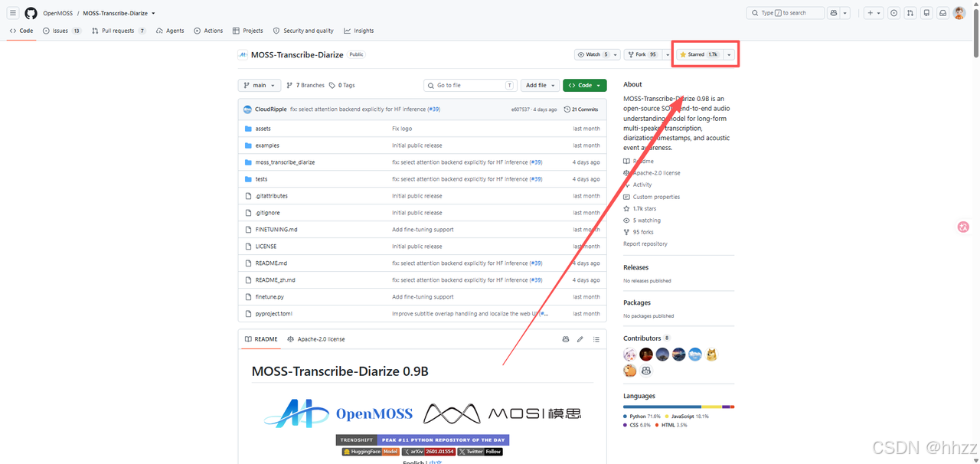
Task: Open the assets folder
Action: [x=263, y=129]
